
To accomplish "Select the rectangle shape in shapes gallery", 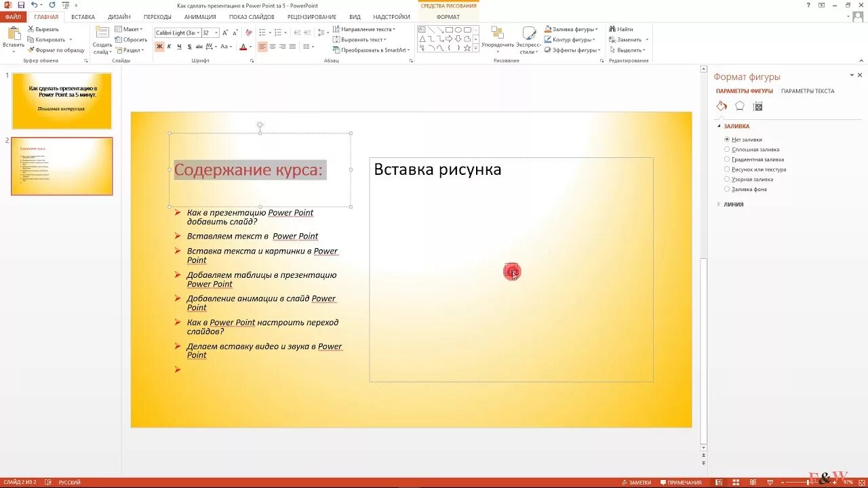I will [x=449, y=30].
